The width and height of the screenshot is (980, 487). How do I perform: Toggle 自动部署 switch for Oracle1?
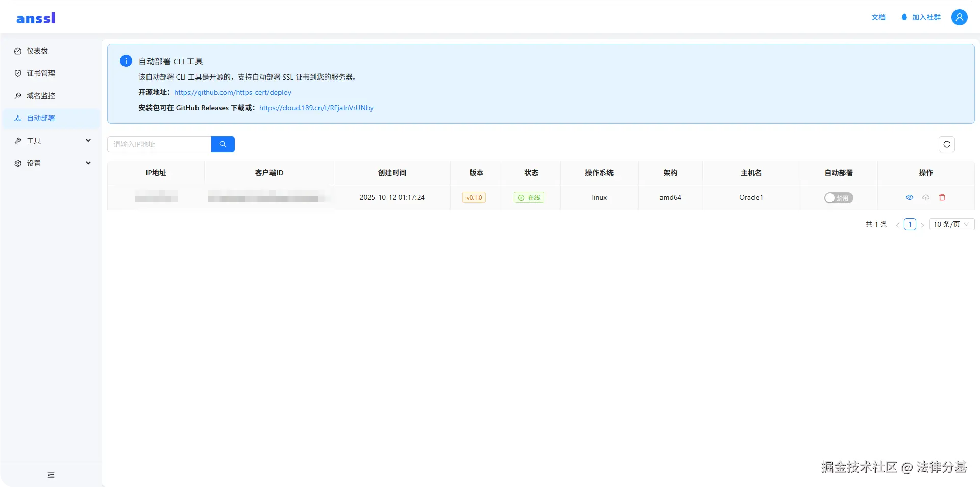pyautogui.click(x=839, y=198)
